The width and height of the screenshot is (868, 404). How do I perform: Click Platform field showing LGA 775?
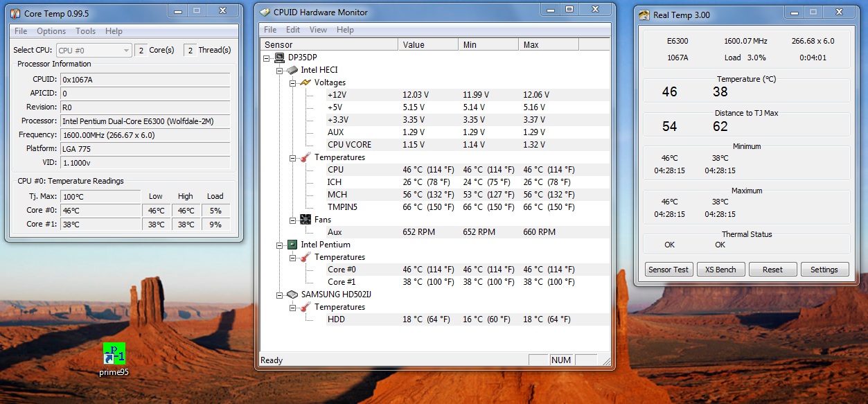click(x=145, y=148)
